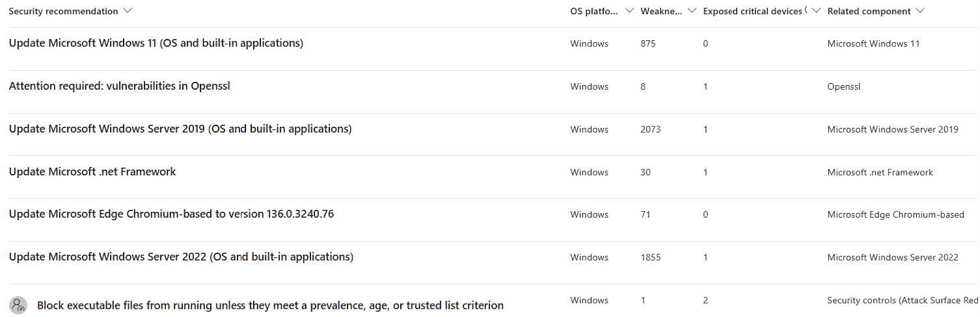Open Update Microsoft .net Framework recommendation
Viewport: 980px width, 317px height.
click(92, 172)
